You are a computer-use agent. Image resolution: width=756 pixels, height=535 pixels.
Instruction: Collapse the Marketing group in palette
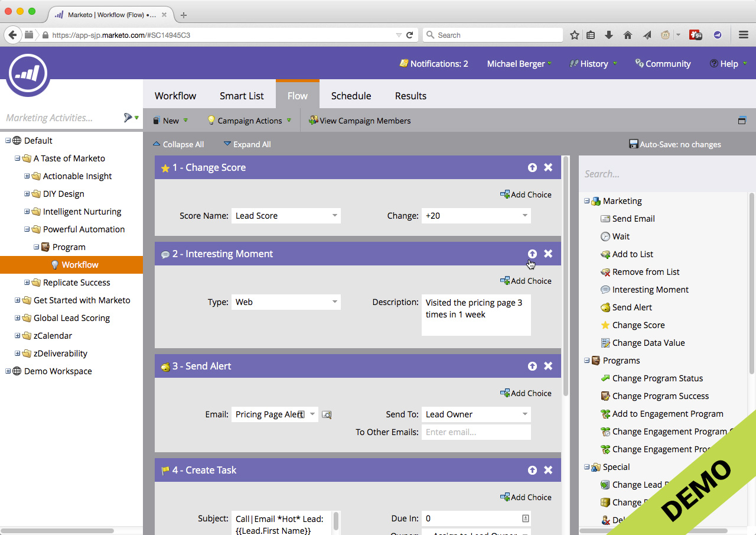(x=587, y=201)
